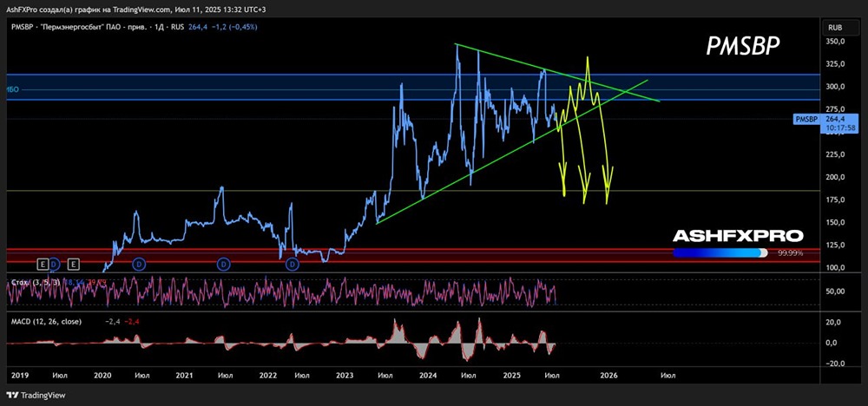Click the 2022 time axis label
Image resolution: width=868 pixels, height=406 pixels.
click(268, 376)
